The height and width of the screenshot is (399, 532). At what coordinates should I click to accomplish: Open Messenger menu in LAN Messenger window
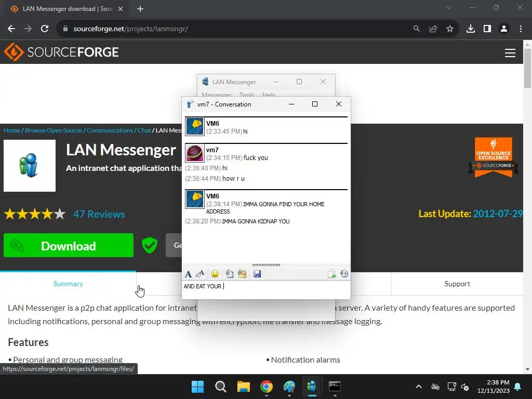(x=217, y=95)
